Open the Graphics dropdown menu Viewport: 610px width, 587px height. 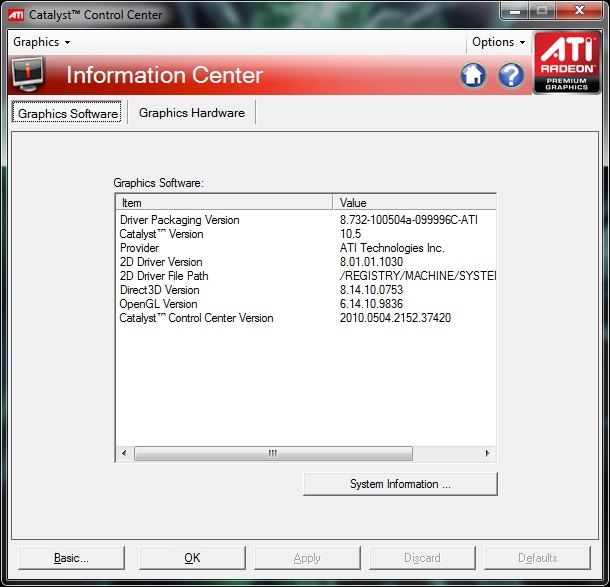[41, 42]
